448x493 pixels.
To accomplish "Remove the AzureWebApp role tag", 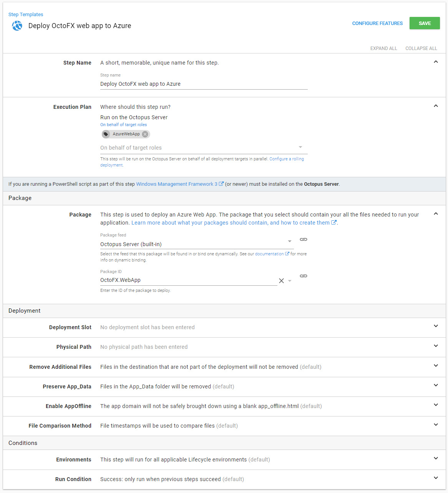I will coord(145,134).
